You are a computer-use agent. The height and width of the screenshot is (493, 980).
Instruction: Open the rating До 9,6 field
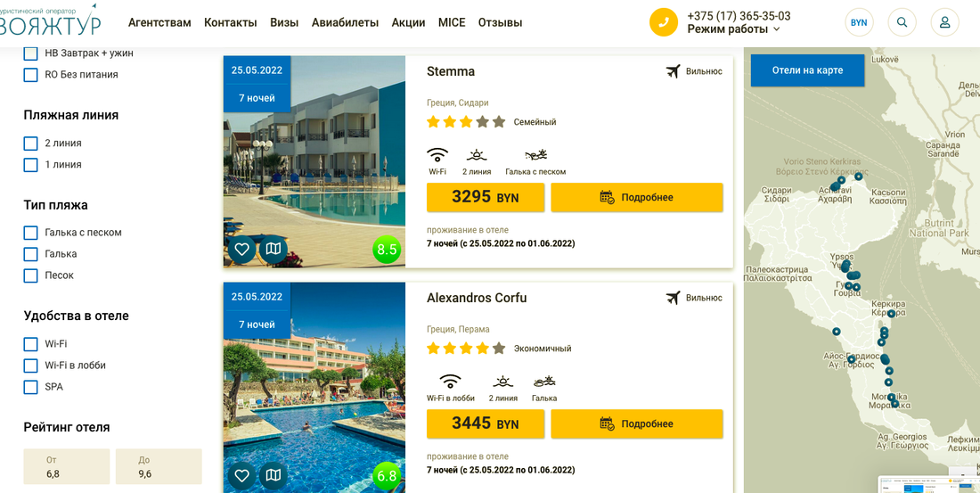(159, 467)
